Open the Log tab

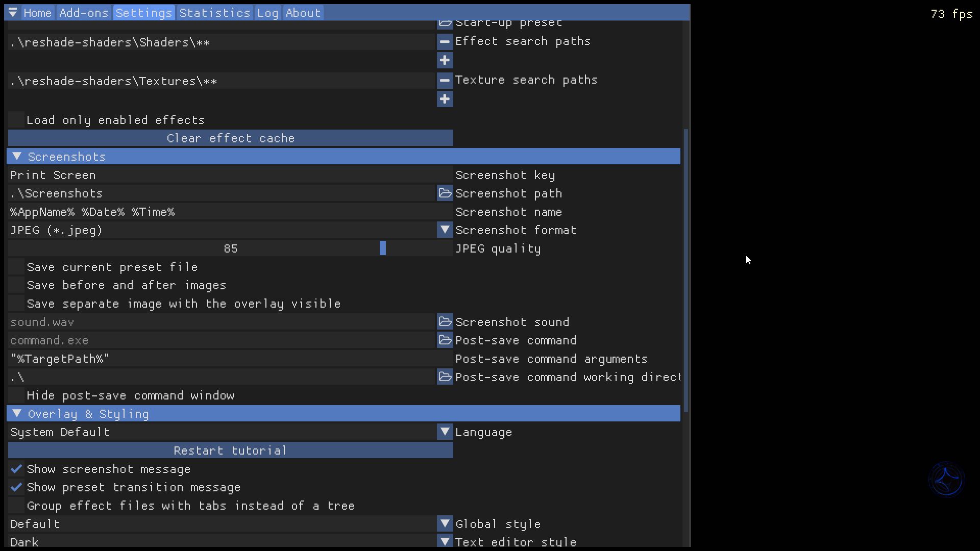[x=268, y=13]
